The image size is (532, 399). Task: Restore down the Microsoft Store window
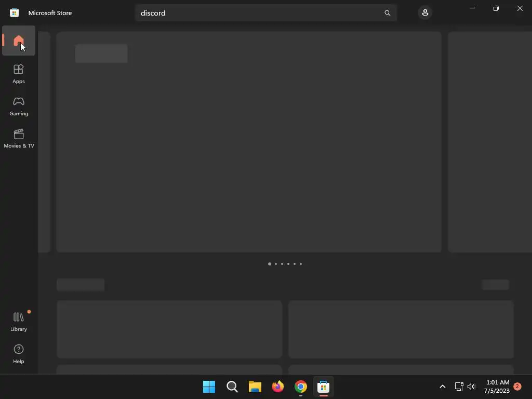(496, 8)
